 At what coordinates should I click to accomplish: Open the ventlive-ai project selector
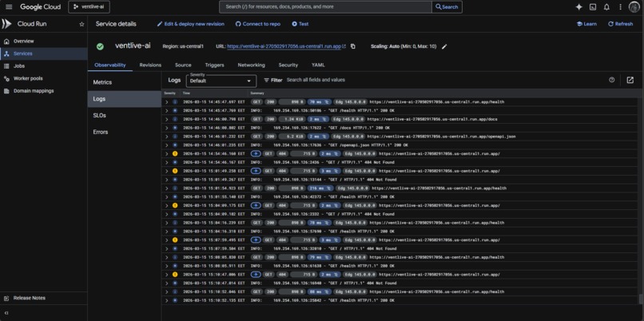pos(89,7)
